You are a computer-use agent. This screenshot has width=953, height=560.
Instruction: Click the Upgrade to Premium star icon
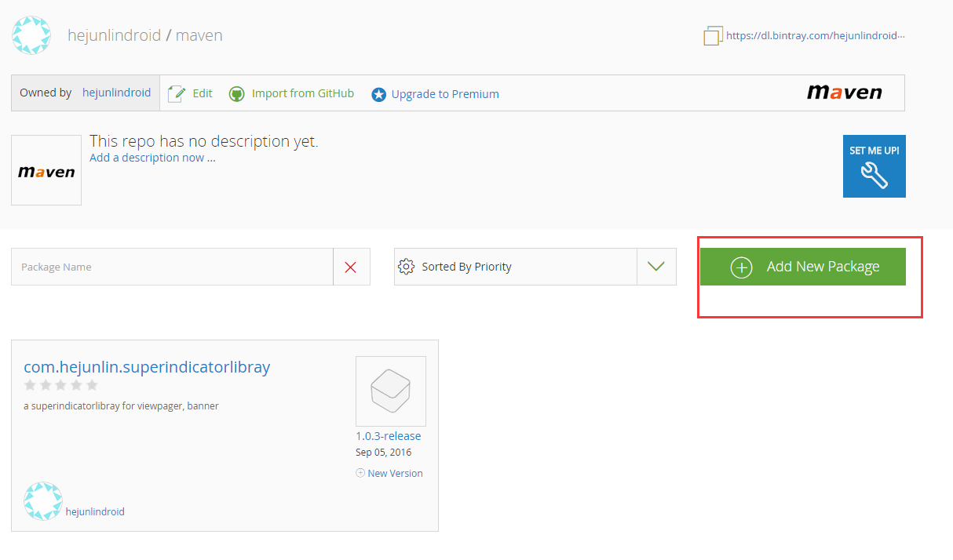pyautogui.click(x=378, y=94)
